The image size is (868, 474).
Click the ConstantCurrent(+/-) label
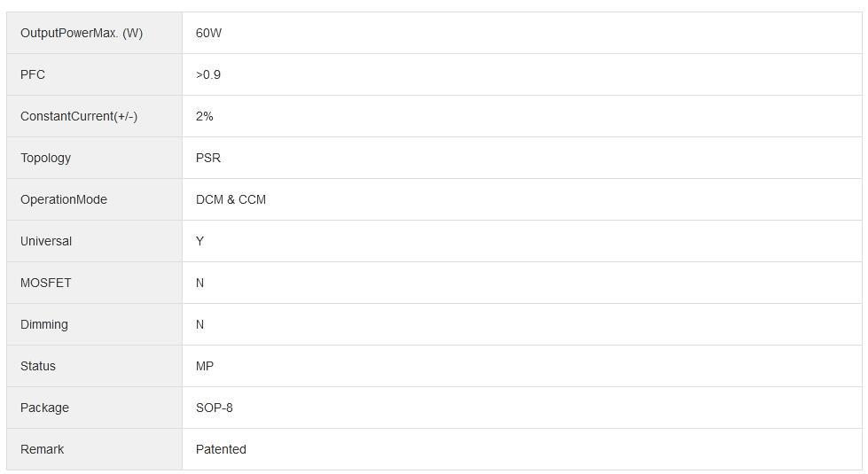coord(79,116)
